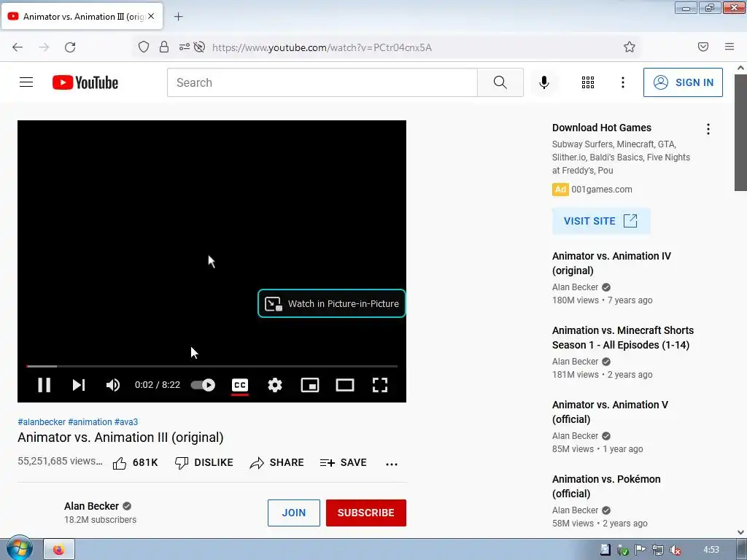
Task: View site security padlock info
Action: coord(164,47)
